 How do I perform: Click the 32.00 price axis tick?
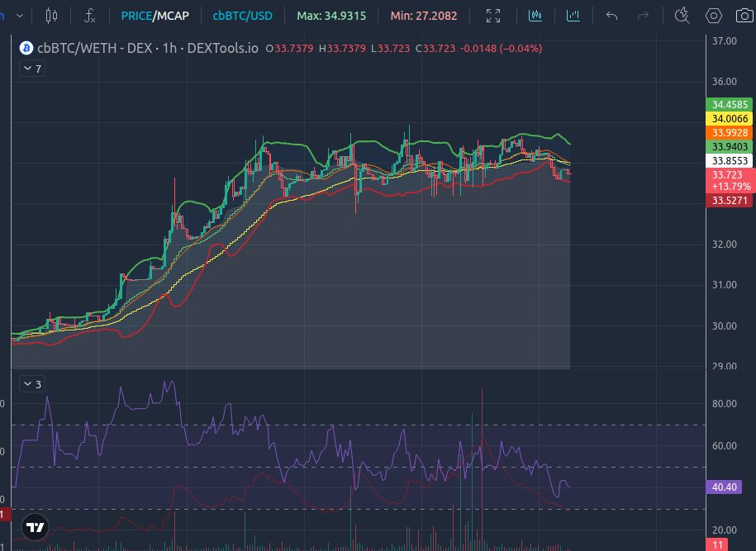pos(724,244)
